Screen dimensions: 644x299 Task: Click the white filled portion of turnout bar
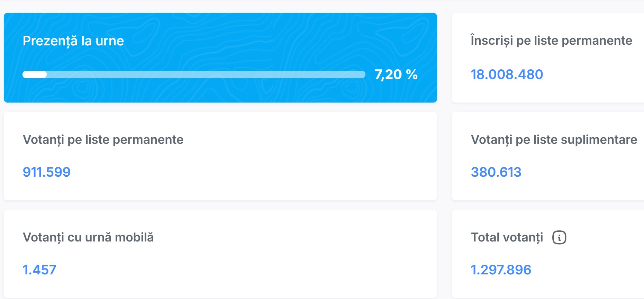(35, 74)
